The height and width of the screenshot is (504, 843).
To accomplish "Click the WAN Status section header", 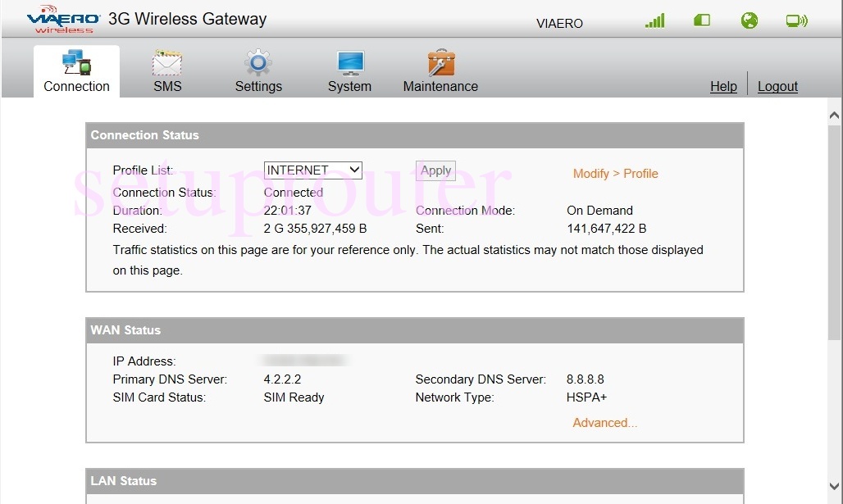I will click(x=414, y=330).
